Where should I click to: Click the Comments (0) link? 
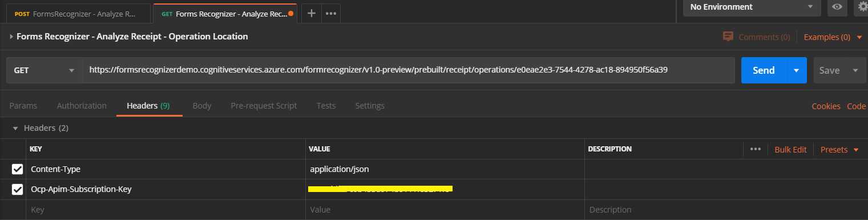(764, 37)
